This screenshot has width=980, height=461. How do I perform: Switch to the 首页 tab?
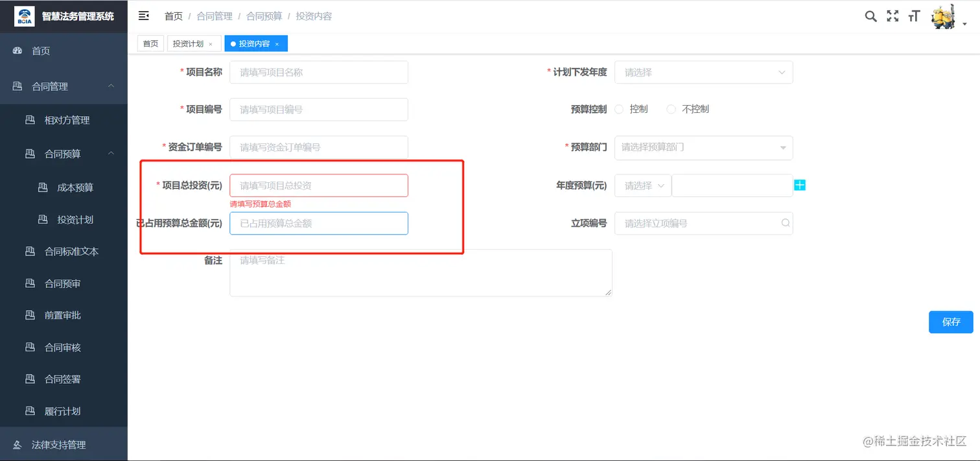tap(150, 43)
